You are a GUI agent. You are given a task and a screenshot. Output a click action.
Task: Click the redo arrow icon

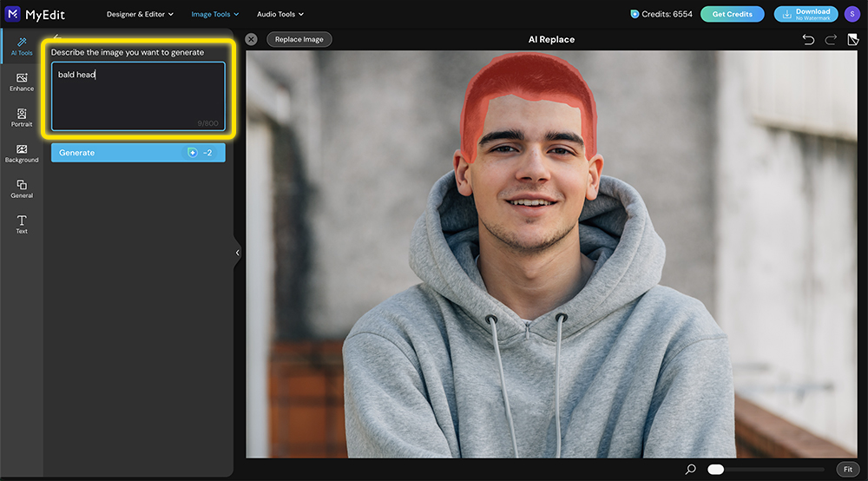click(831, 40)
